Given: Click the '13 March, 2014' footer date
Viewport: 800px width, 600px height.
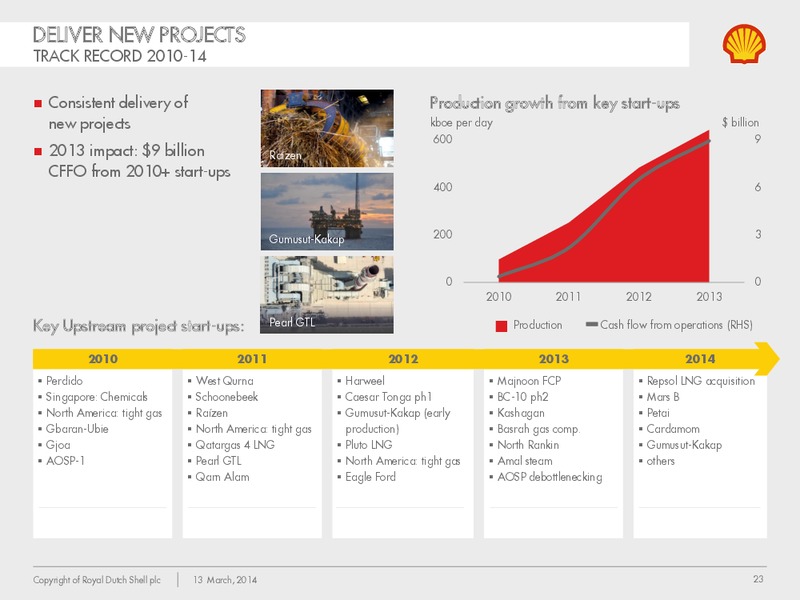Looking at the screenshot, I should 225,580.
